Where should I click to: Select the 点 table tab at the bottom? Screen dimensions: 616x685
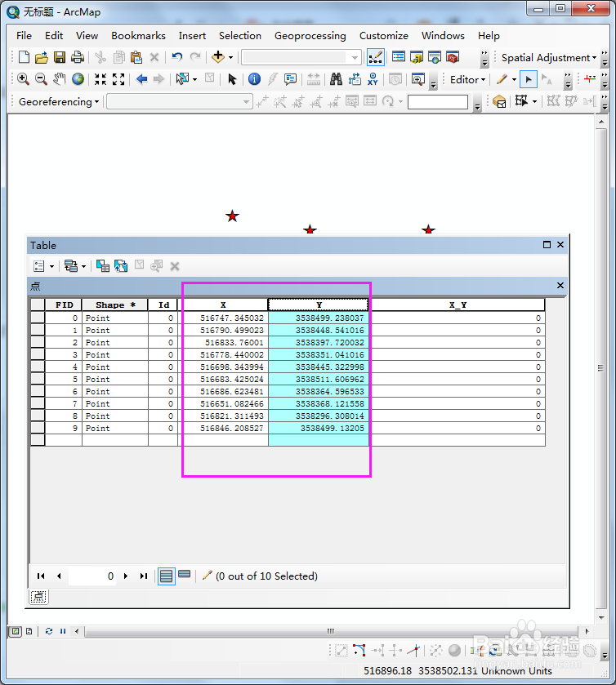tap(38, 597)
